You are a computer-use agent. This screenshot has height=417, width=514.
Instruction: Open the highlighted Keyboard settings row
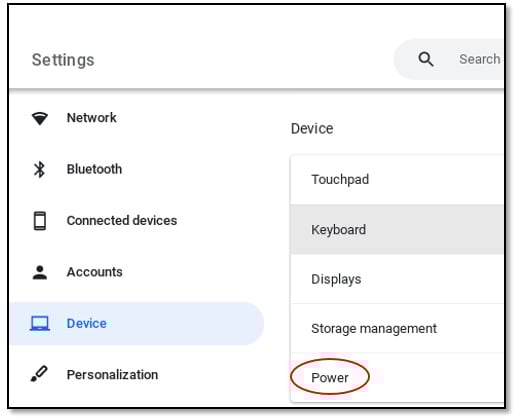(x=397, y=229)
